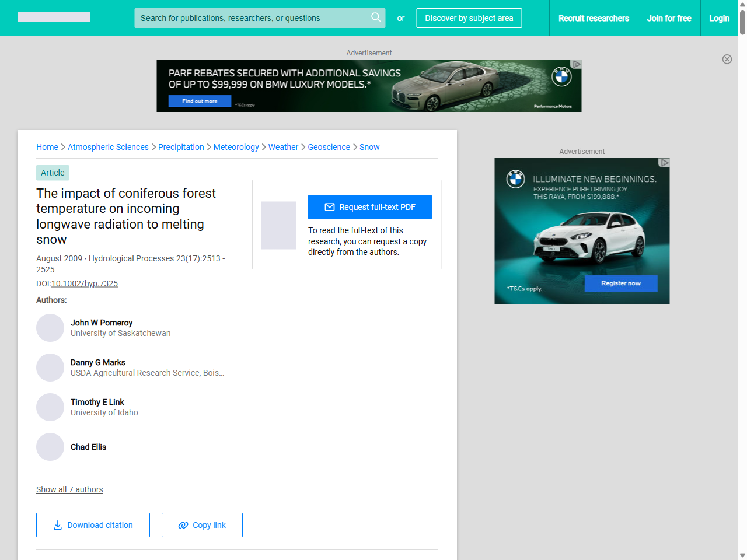The image size is (747, 560).
Task: Click John W Pomeroy's avatar circle
Action: click(50, 328)
